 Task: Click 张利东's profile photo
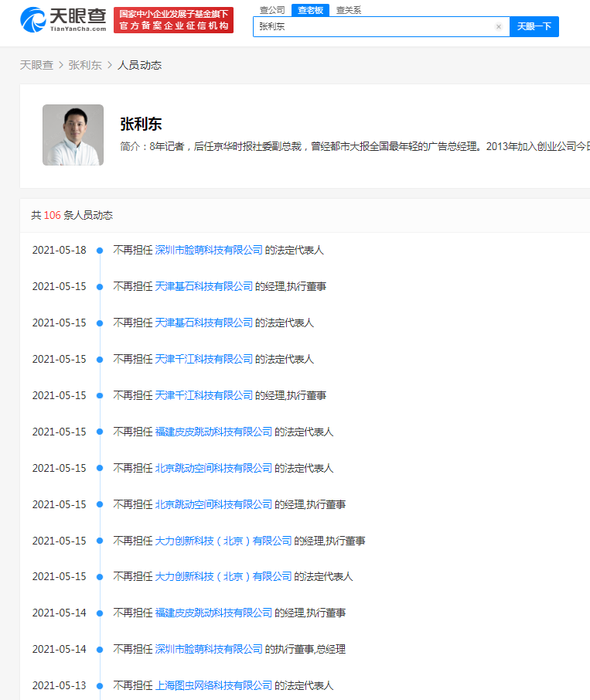(73, 135)
